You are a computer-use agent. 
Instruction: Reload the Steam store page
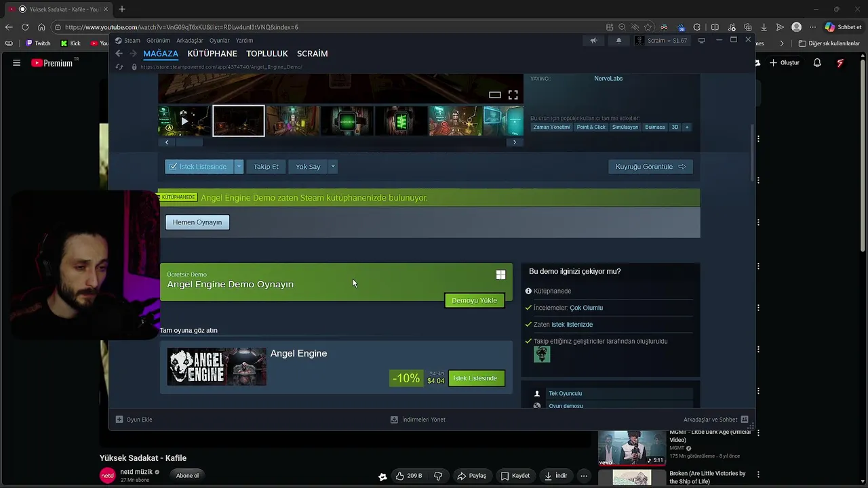pos(119,66)
